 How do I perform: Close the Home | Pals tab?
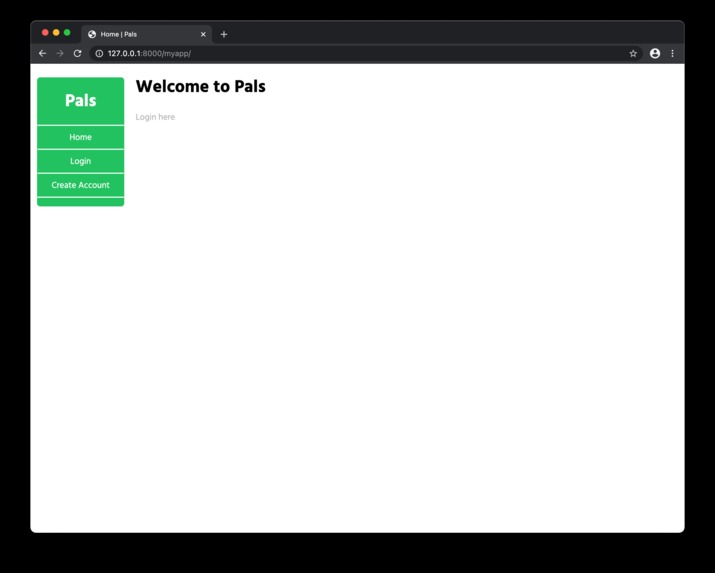pyautogui.click(x=203, y=34)
